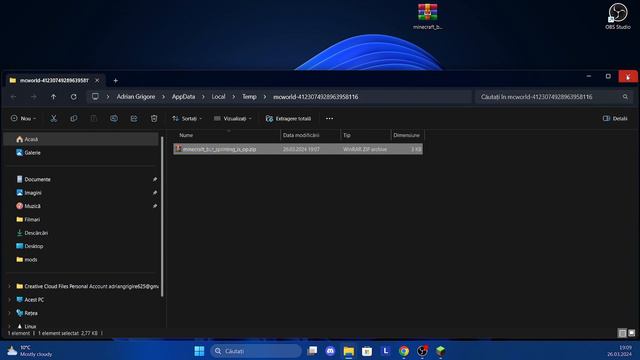Expand the Rețea tree node
This screenshot has width=640, height=360.
tap(10, 313)
